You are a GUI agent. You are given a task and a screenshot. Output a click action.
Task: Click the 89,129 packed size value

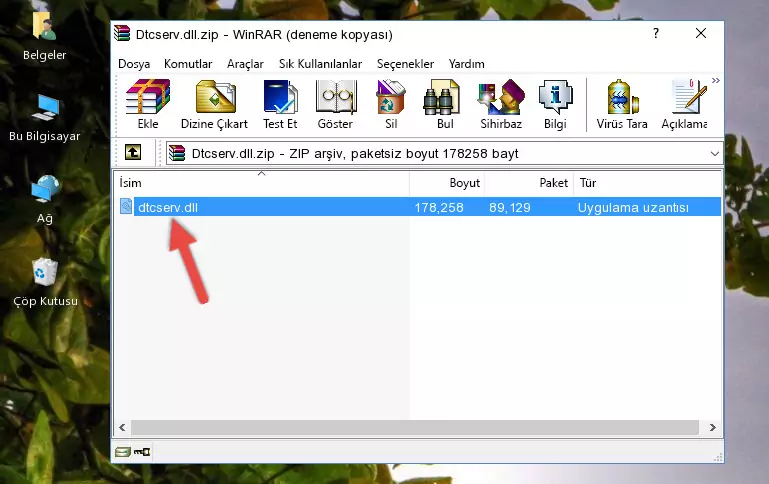510,207
